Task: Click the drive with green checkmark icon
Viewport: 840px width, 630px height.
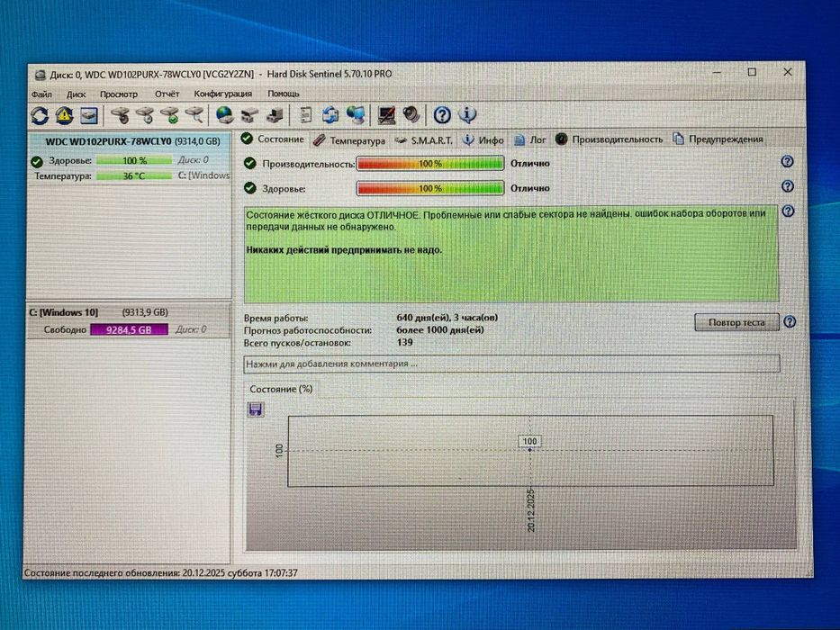Action: coord(170,114)
